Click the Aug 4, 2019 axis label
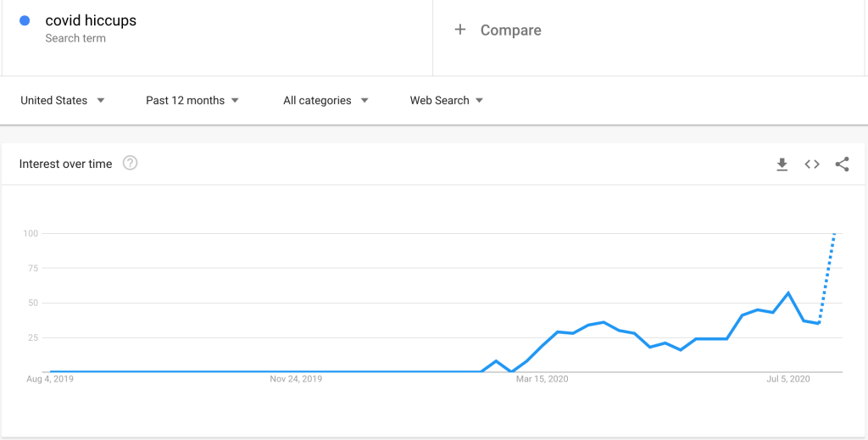This screenshot has width=868, height=440. (50, 379)
